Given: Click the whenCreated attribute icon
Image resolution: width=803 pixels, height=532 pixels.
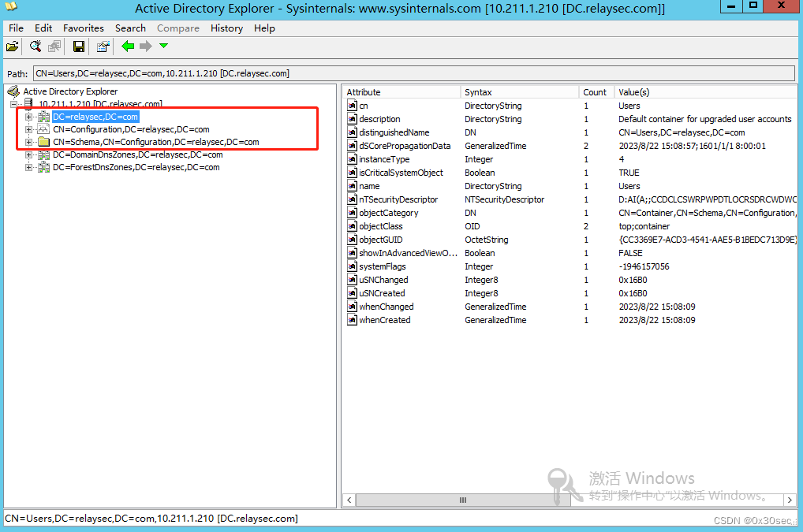Looking at the screenshot, I should 353,320.
